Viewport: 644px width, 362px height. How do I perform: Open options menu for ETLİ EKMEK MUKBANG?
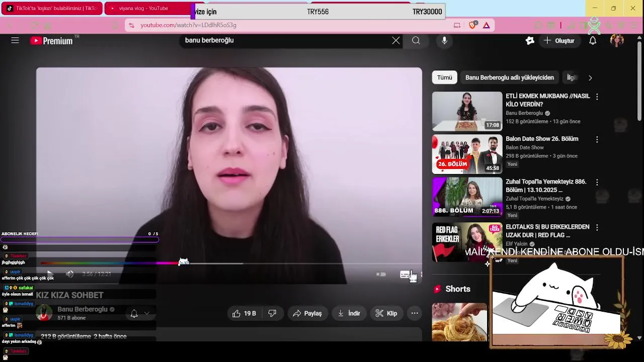[x=597, y=97]
